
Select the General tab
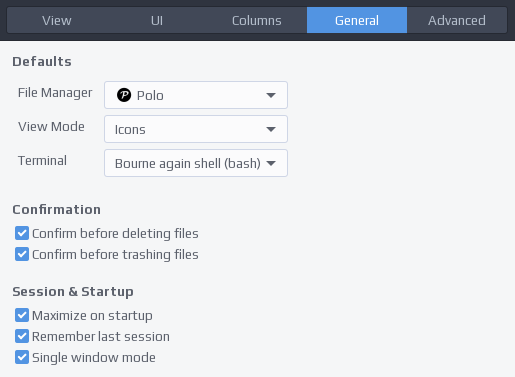[x=357, y=20]
